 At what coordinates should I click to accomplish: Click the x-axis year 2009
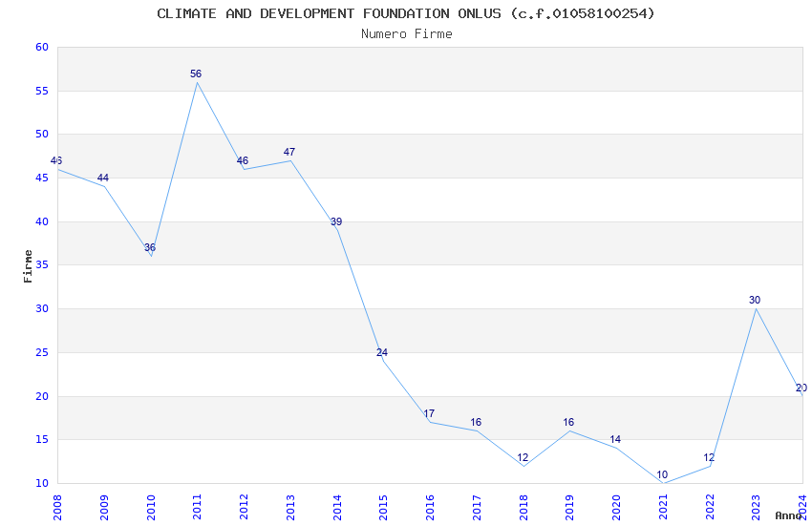(103, 507)
